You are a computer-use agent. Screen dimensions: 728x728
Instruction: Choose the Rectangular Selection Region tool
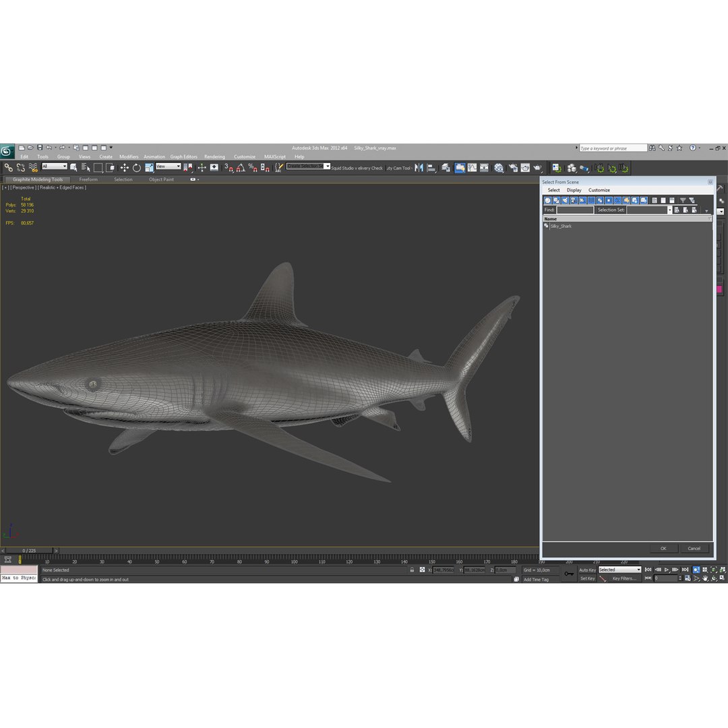[98, 168]
